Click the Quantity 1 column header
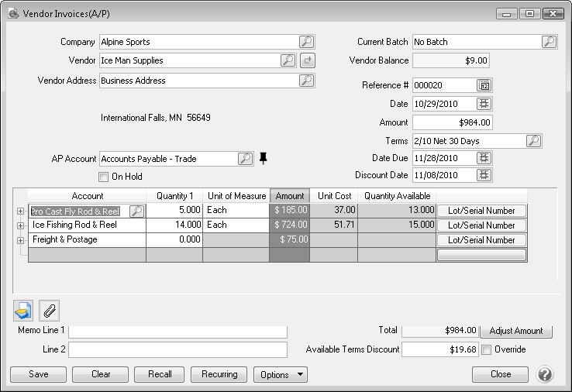This screenshot has height=392, width=572. click(174, 196)
